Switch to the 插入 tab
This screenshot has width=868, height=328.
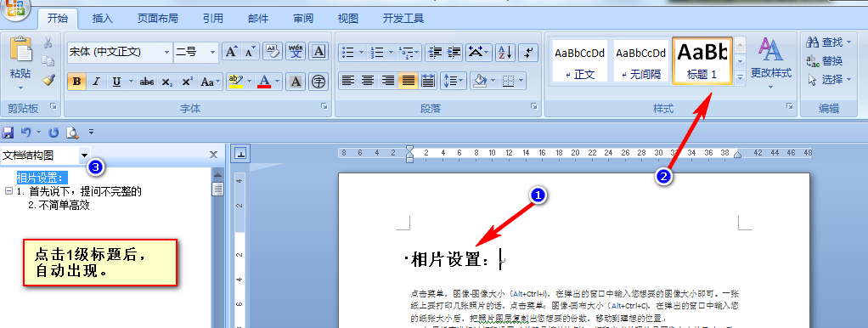(103, 19)
